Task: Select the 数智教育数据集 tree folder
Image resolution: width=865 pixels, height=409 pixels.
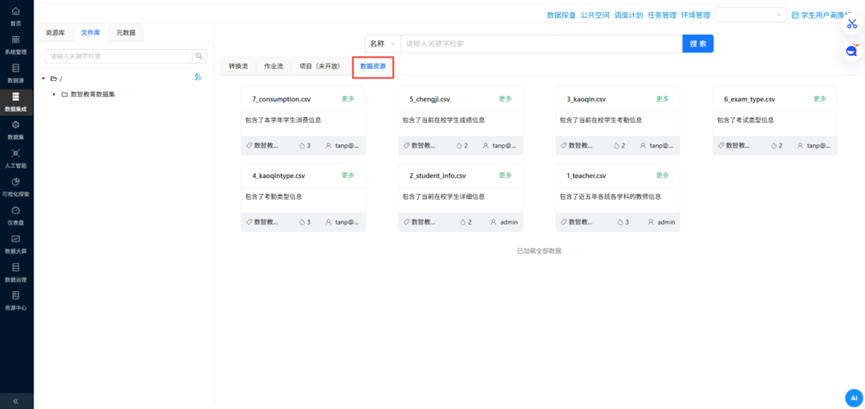Action: (93, 94)
